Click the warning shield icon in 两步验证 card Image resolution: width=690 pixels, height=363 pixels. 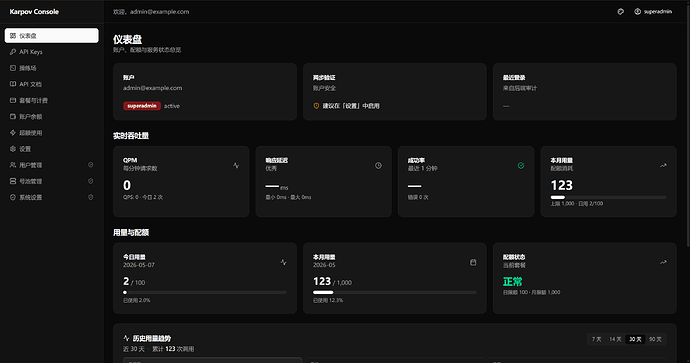[x=316, y=106]
